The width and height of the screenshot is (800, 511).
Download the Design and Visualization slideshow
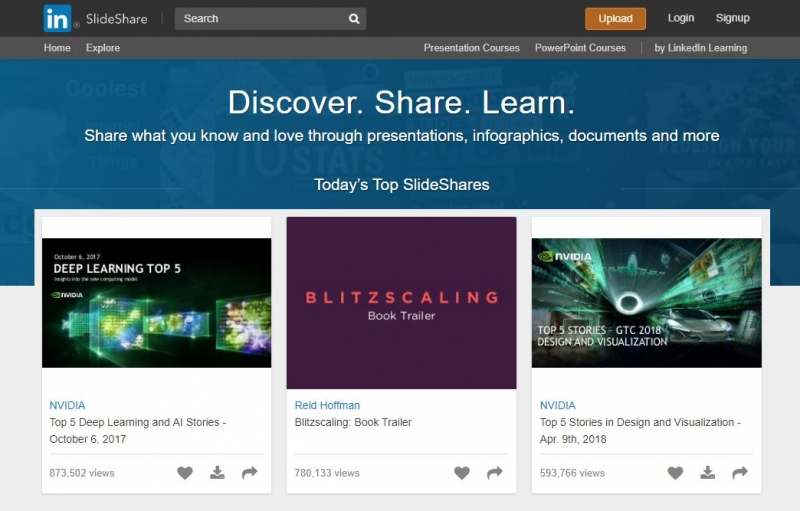pyautogui.click(x=708, y=473)
